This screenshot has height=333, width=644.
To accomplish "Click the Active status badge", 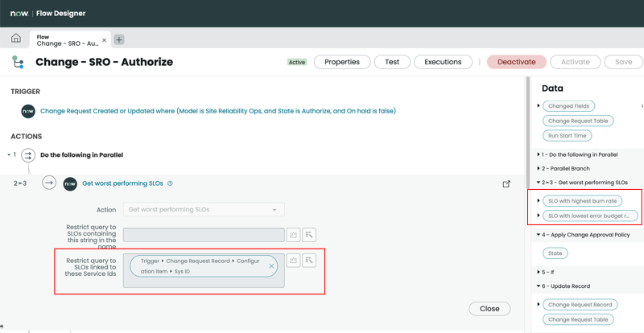I will (x=296, y=62).
